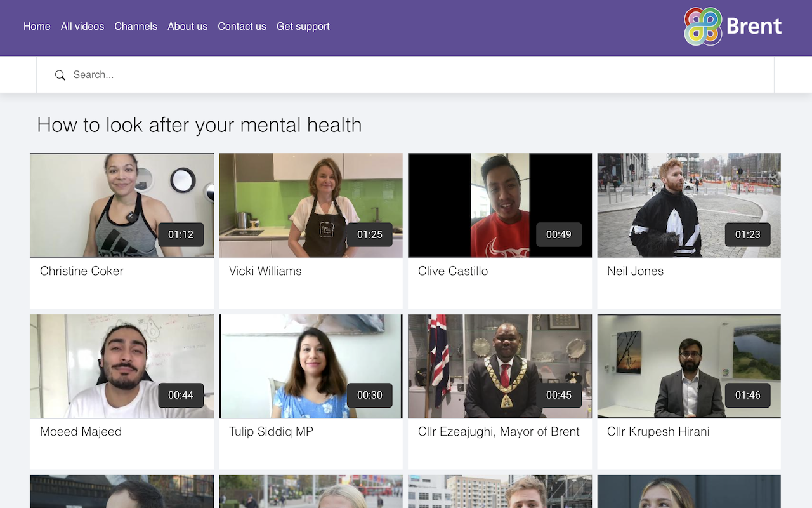Screen dimensions: 812x508
Task: Go to All videos page
Action: pyautogui.click(x=82, y=27)
